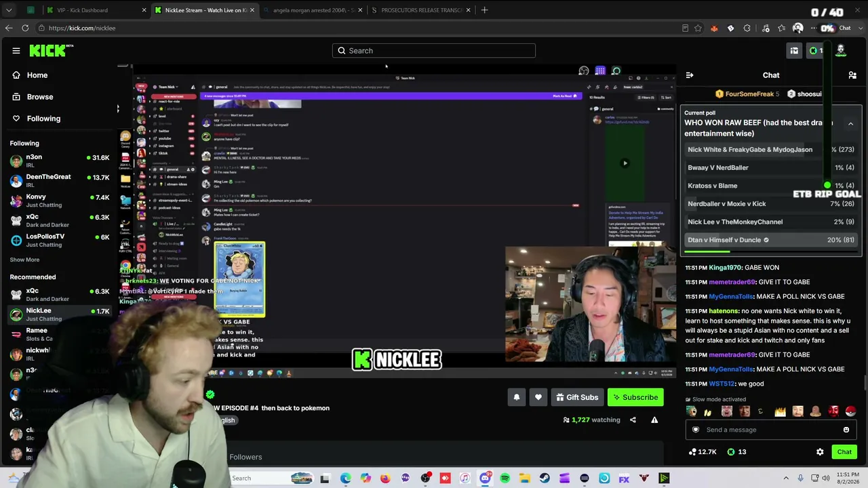Launch Firefox from the taskbar

(x=385, y=479)
